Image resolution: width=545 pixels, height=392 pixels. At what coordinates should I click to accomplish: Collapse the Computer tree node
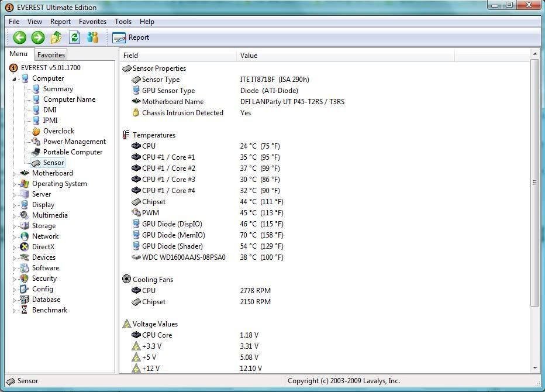click(14, 79)
